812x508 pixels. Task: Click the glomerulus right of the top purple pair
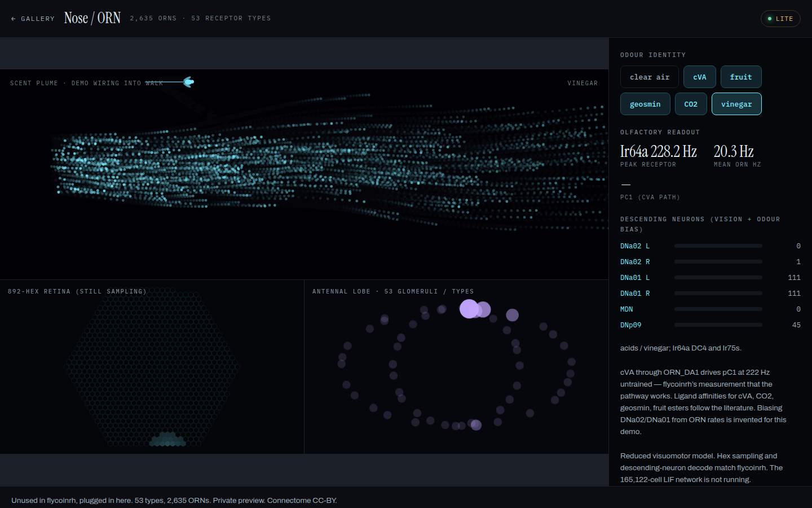pyautogui.click(x=512, y=315)
